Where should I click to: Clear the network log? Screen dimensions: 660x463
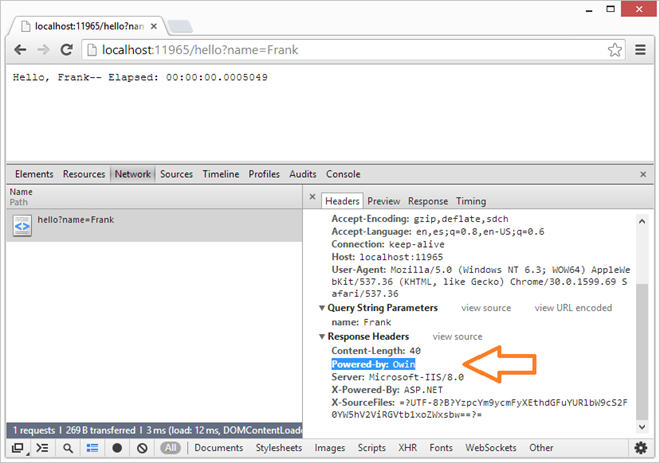[x=142, y=448]
